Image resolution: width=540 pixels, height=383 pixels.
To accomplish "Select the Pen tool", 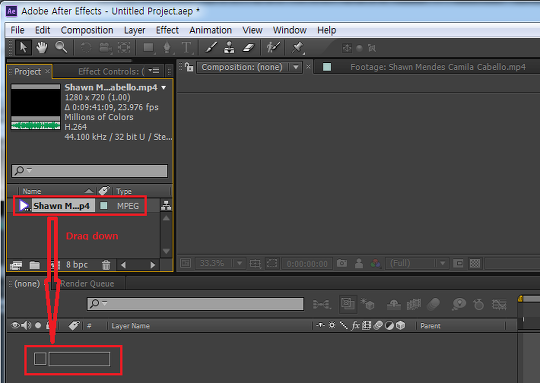I will 167,48.
